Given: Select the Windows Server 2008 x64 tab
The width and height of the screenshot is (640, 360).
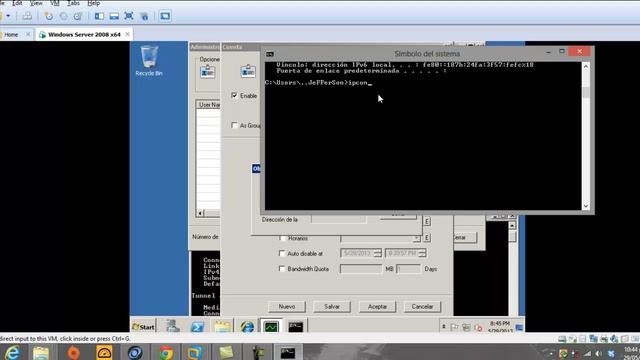Looking at the screenshot, I should click(84, 35).
